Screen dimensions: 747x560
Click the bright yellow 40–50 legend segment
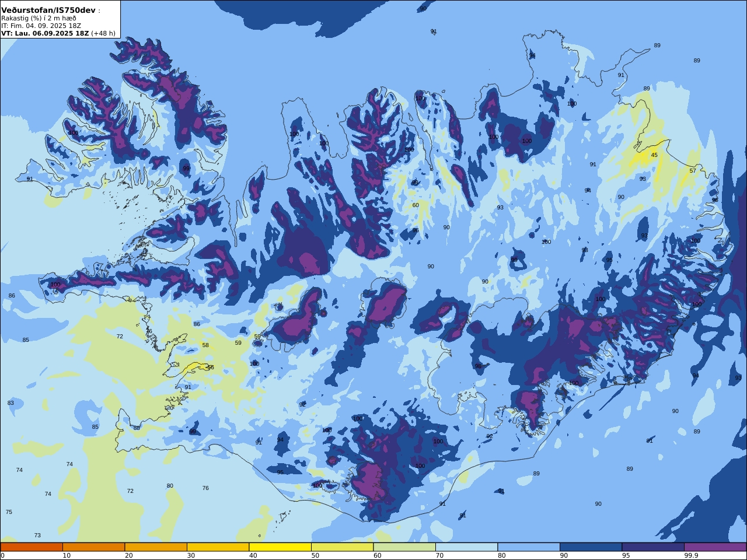pos(280,547)
